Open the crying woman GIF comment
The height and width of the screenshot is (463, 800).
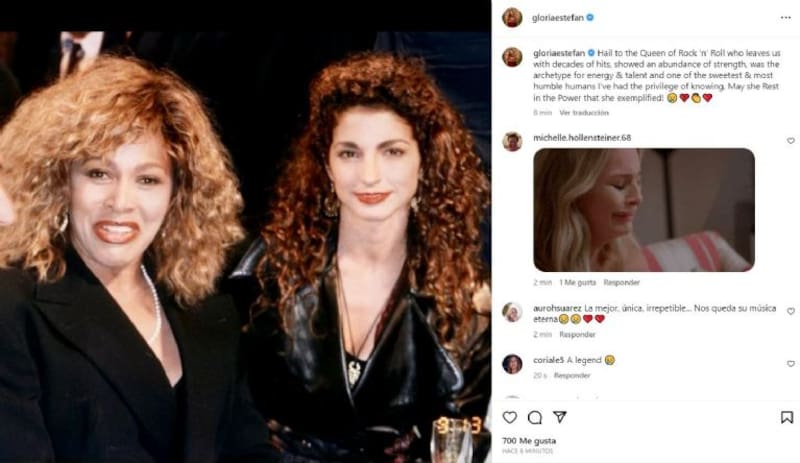pyautogui.click(x=644, y=210)
